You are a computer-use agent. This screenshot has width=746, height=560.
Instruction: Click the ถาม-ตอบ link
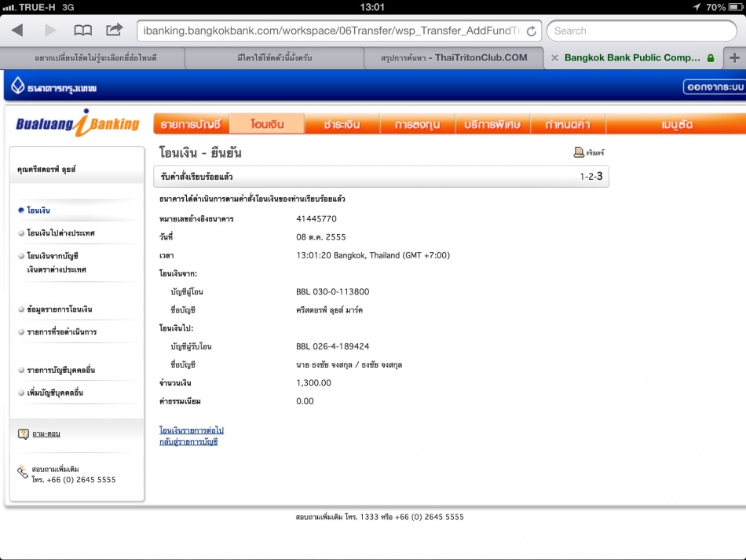click(x=46, y=434)
